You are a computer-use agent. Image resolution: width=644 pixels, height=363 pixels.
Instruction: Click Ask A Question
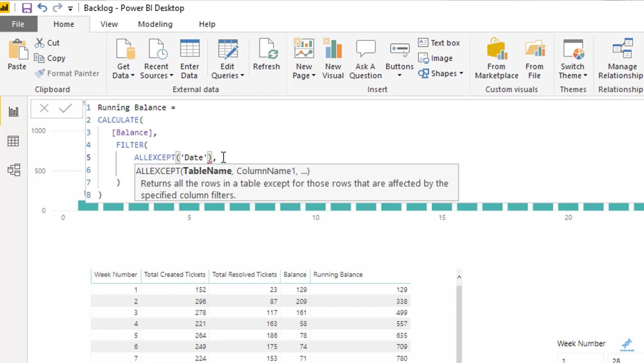coord(365,59)
